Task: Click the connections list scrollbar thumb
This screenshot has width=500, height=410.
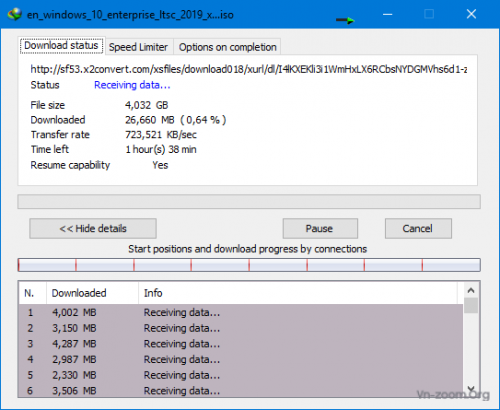Action: click(471, 305)
